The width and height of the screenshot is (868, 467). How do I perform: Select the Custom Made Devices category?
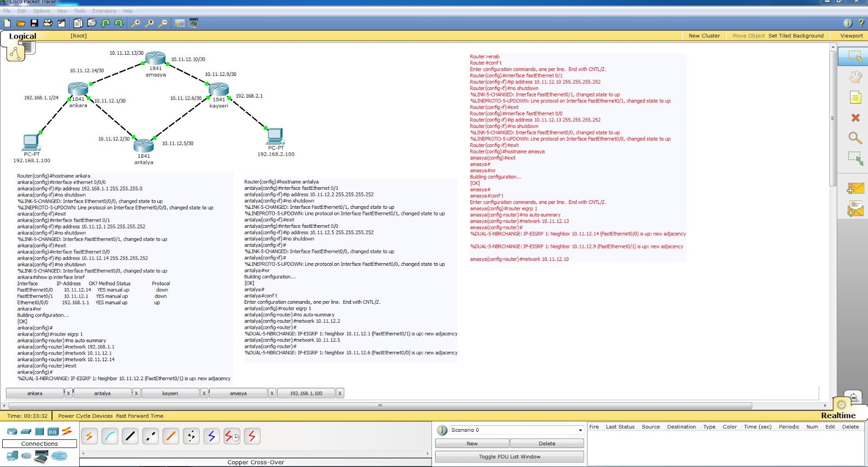[x=41, y=457]
